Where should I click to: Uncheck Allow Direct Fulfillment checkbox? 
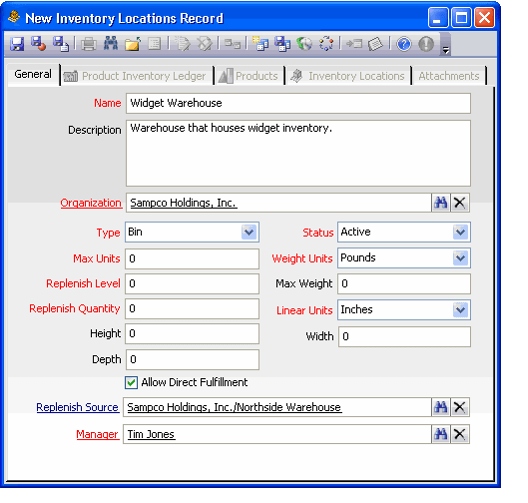pyautogui.click(x=131, y=383)
